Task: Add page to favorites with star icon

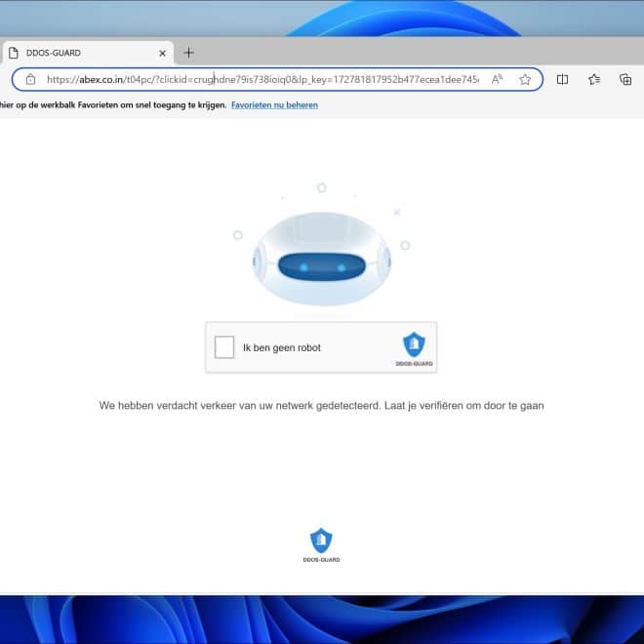Action: pos(525,79)
